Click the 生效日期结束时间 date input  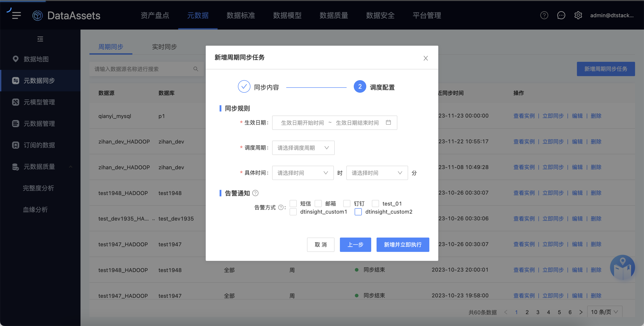(357, 123)
